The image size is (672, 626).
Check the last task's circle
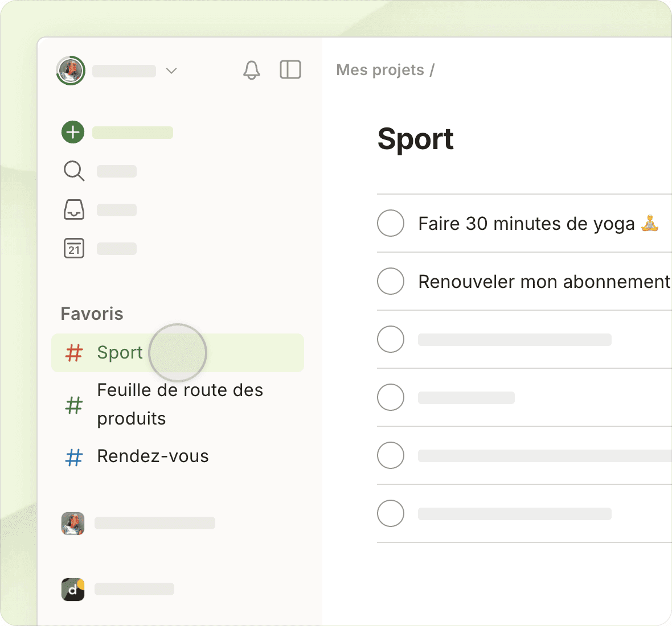tap(391, 513)
